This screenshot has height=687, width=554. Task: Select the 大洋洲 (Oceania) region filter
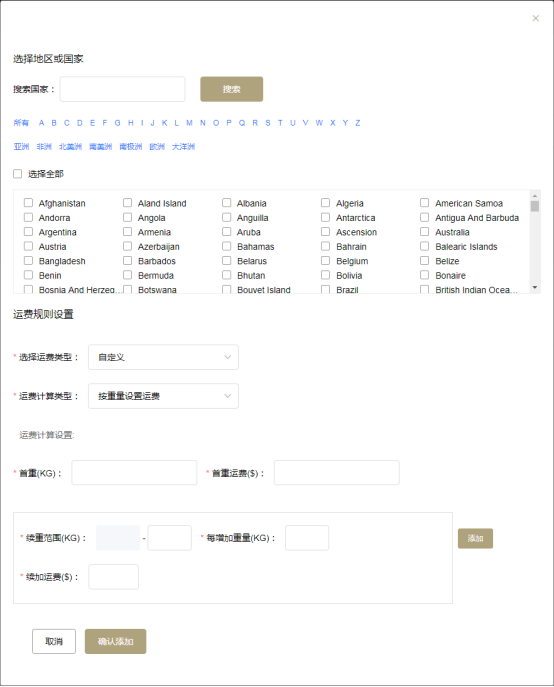click(183, 146)
